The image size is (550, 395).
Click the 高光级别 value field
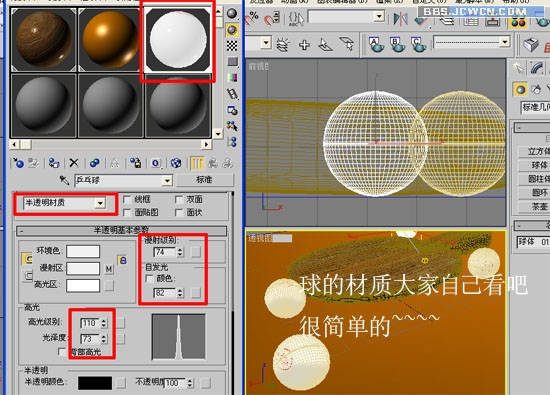click(90, 323)
